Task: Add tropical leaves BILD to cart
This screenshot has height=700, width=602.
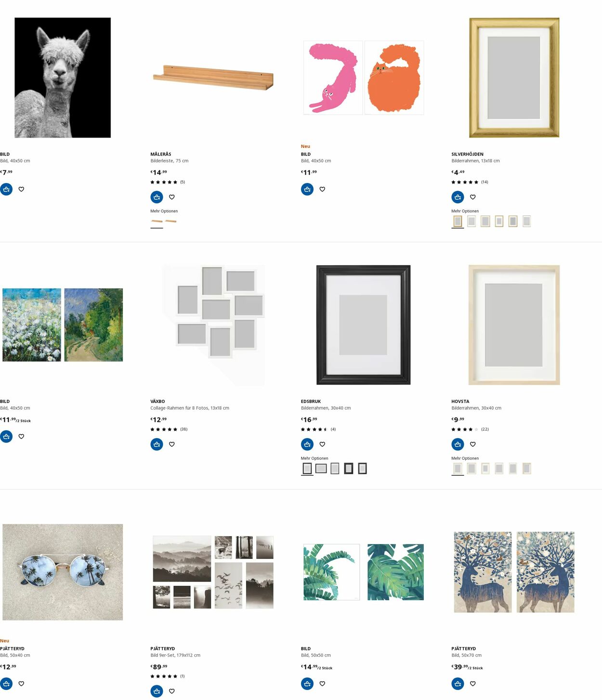Action: coord(307,684)
